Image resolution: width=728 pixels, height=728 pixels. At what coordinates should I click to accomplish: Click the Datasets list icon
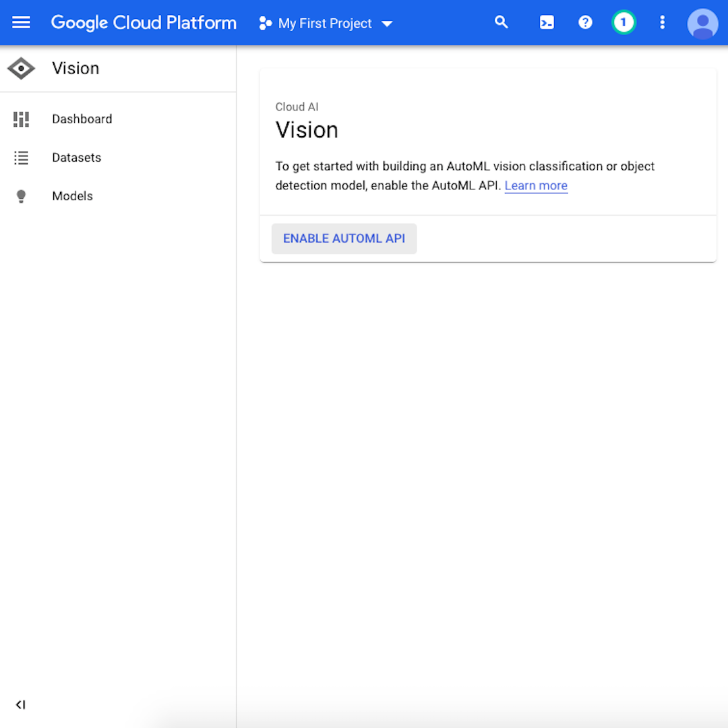coord(21,158)
